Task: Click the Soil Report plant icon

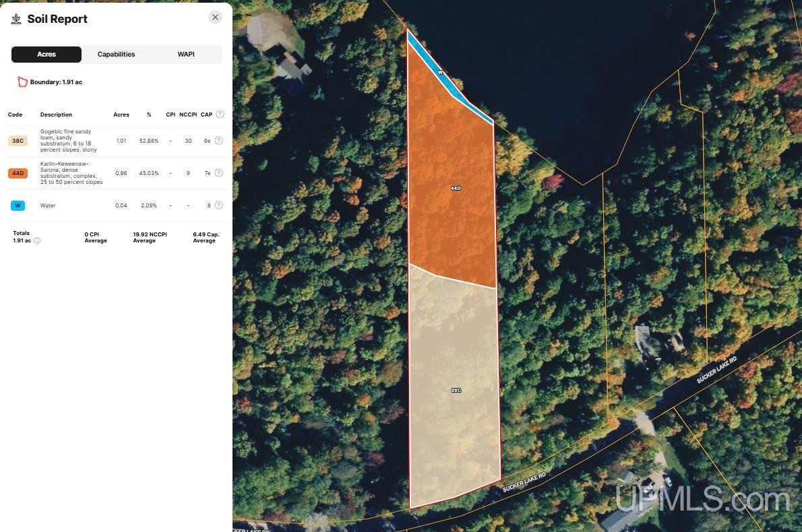Action: click(16, 19)
